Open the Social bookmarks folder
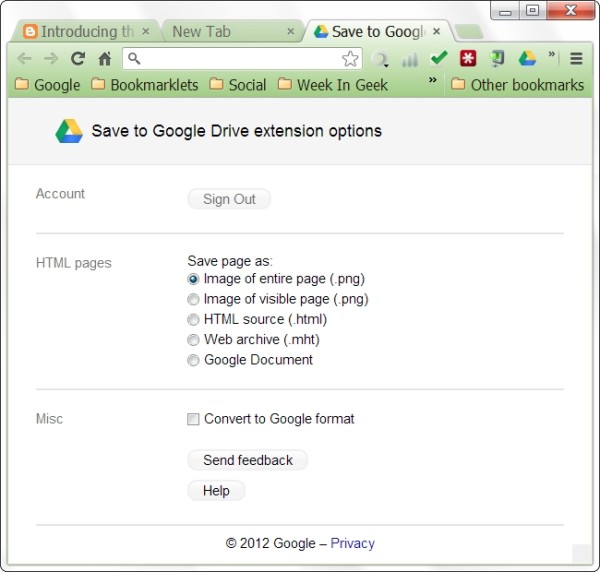Screen dimensions: 600x572 coord(238,85)
